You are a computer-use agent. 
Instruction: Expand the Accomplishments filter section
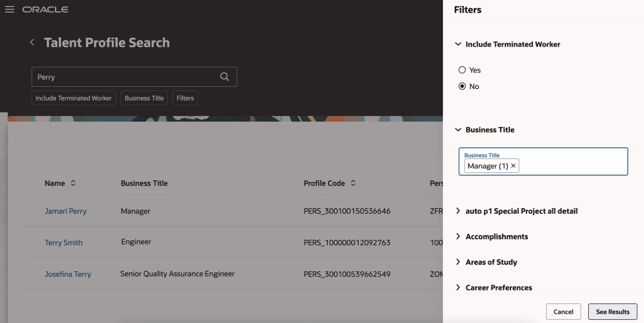[458, 236]
